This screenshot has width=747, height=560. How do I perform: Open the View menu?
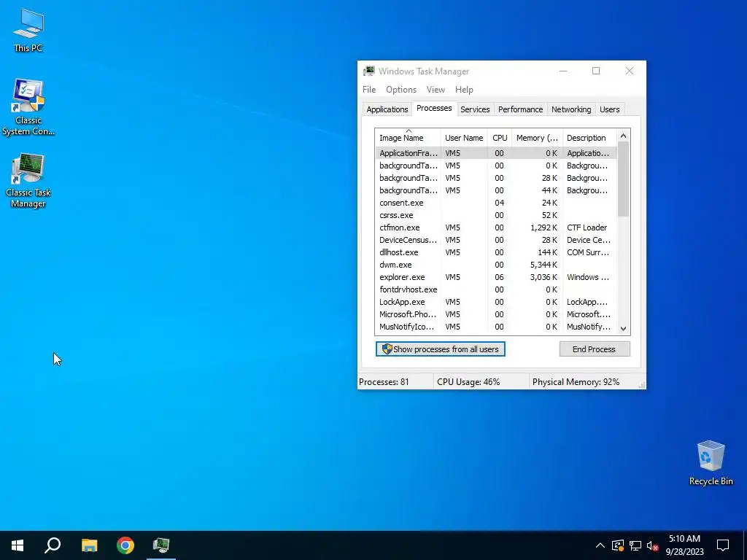pos(436,90)
